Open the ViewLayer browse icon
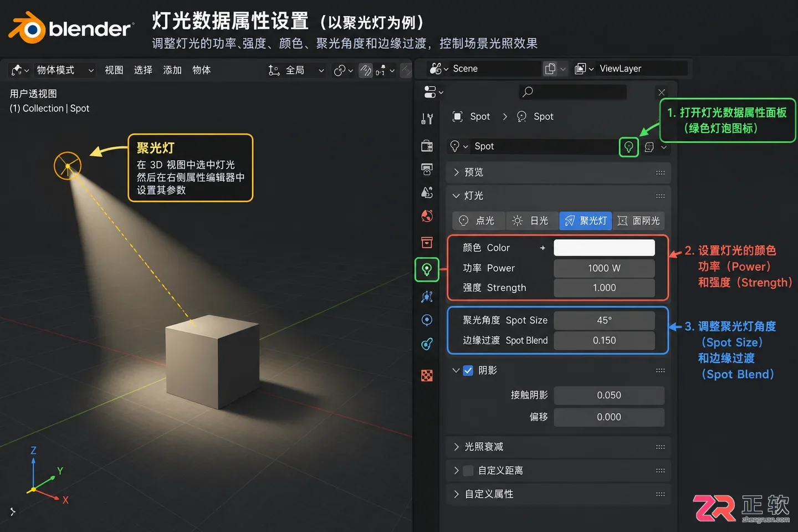The image size is (798, 532). [x=584, y=69]
